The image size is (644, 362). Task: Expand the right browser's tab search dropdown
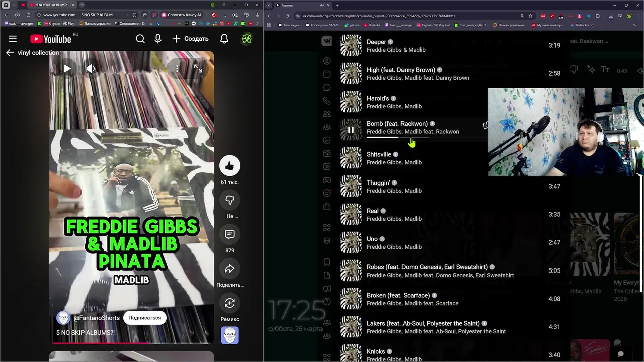point(269,5)
